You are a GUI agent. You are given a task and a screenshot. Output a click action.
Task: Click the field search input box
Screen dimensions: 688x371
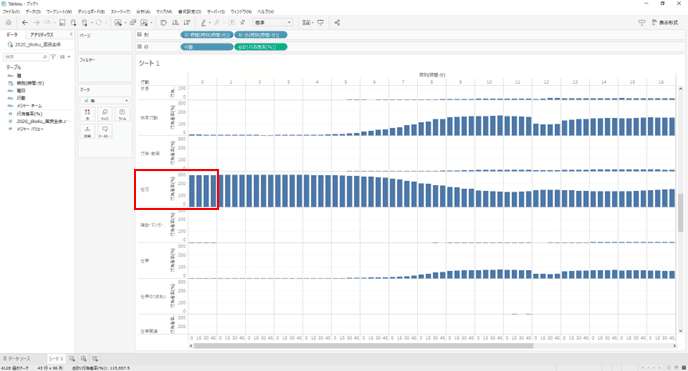[25, 57]
